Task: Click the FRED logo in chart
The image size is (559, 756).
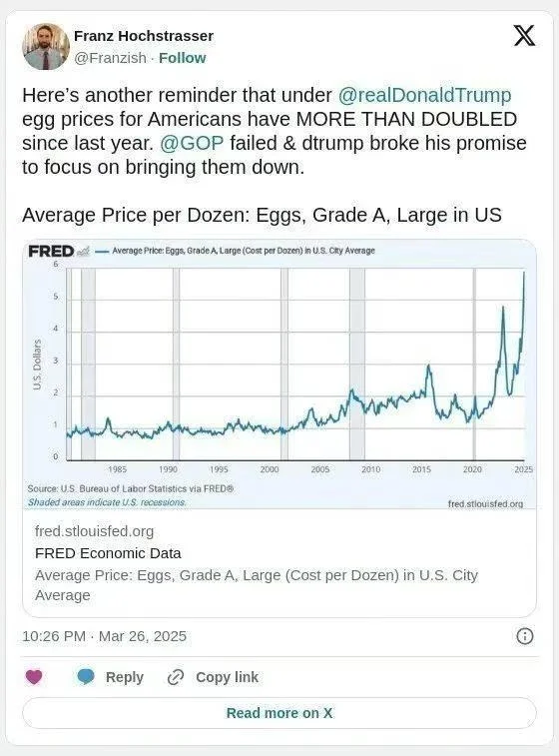Action: tap(52, 252)
